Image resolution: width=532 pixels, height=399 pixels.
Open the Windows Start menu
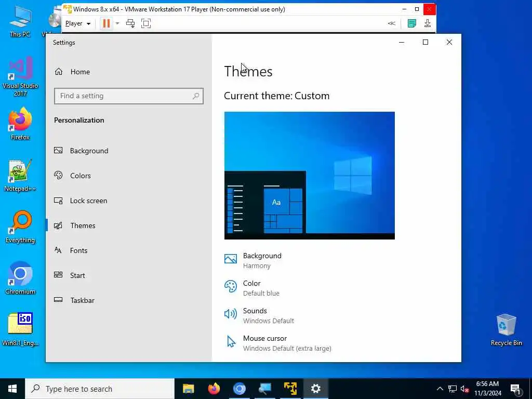tap(12, 389)
